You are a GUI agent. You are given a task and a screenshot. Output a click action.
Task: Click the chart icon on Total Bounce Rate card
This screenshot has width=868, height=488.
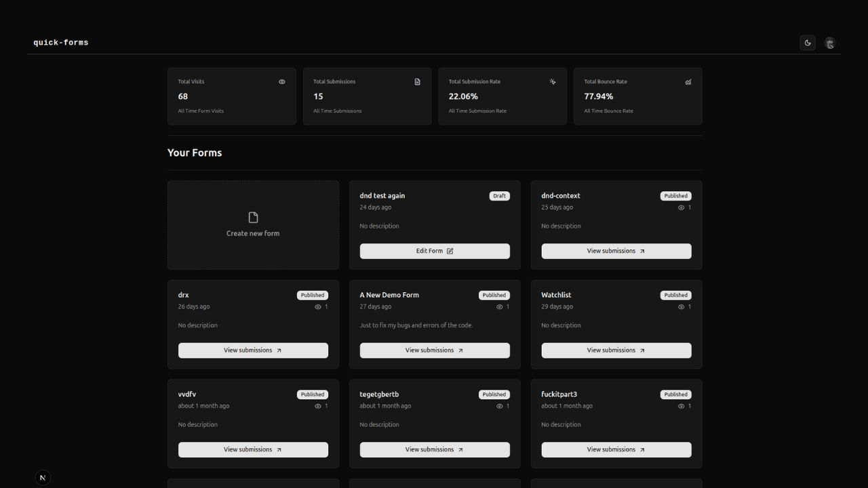click(x=688, y=81)
